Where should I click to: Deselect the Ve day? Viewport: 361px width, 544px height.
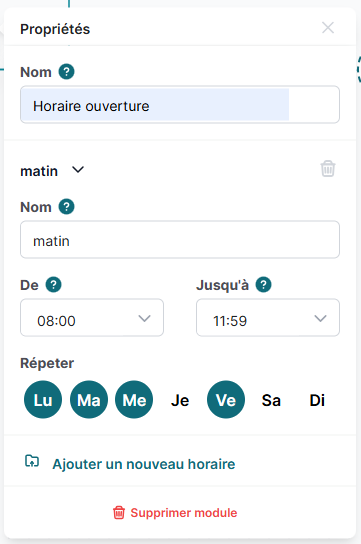226,400
